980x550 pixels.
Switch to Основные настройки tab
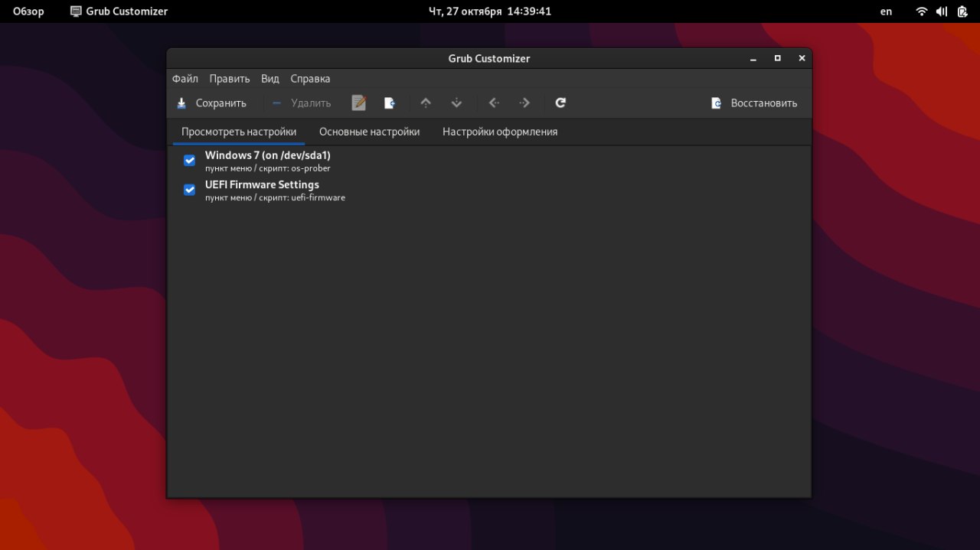[x=370, y=132]
